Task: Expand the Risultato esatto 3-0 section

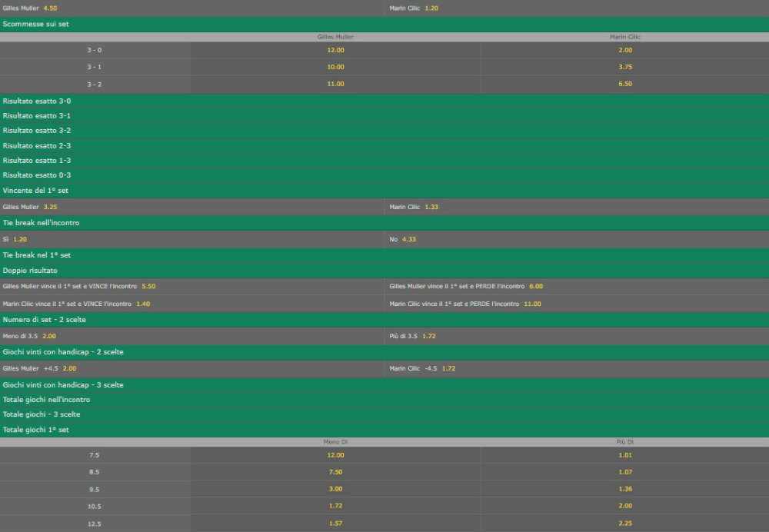Action: pyautogui.click(x=37, y=101)
